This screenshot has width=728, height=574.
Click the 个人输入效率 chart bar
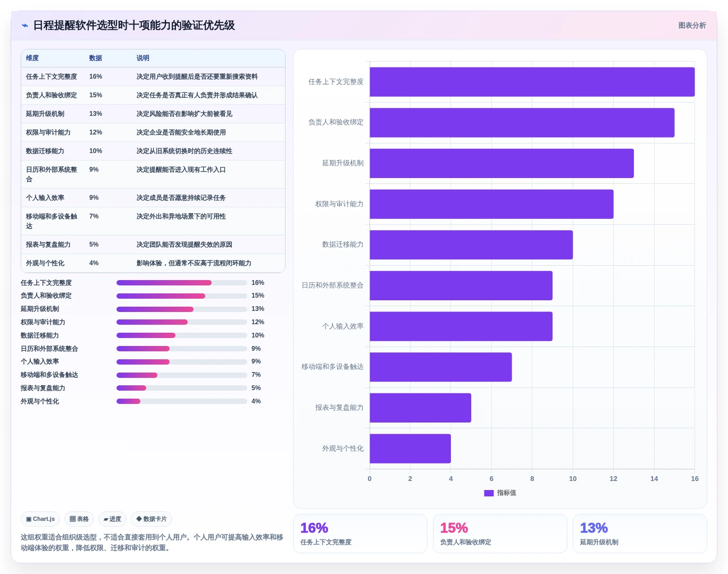[461, 326]
